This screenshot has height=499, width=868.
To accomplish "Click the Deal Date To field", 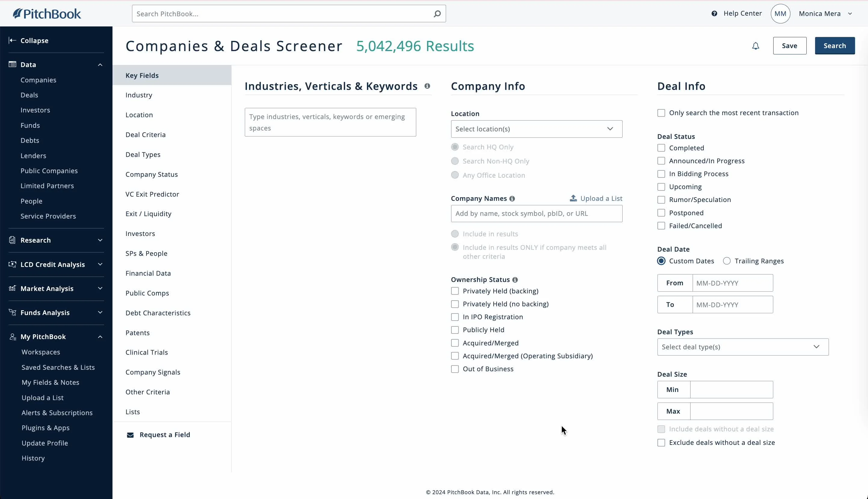I will pos(733,305).
